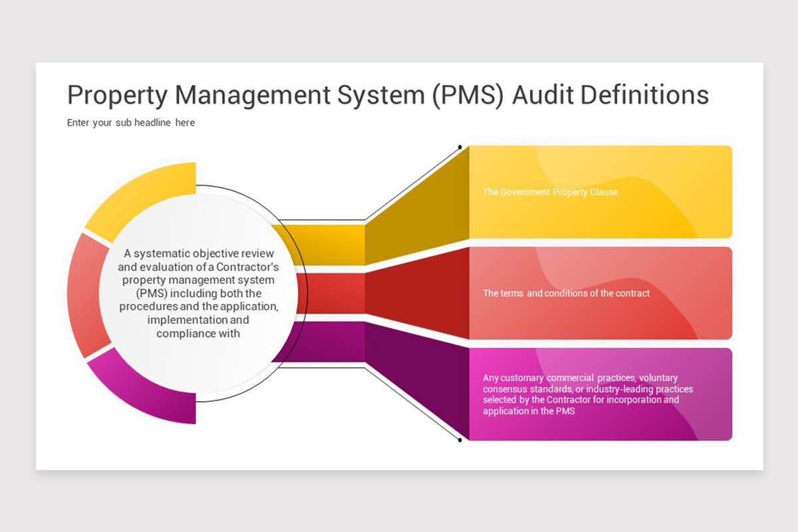This screenshot has width=798, height=532.
Task: Click the yellow arc segment of the ring
Action: point(143,198)
